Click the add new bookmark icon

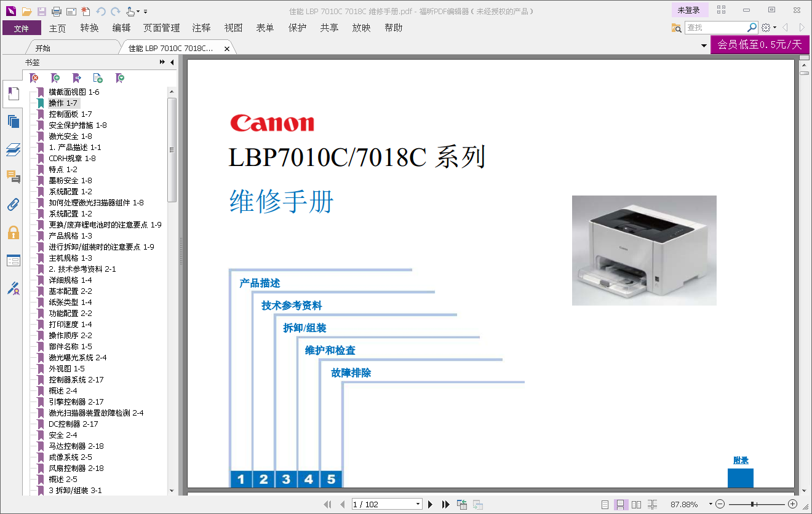(55, 78)
